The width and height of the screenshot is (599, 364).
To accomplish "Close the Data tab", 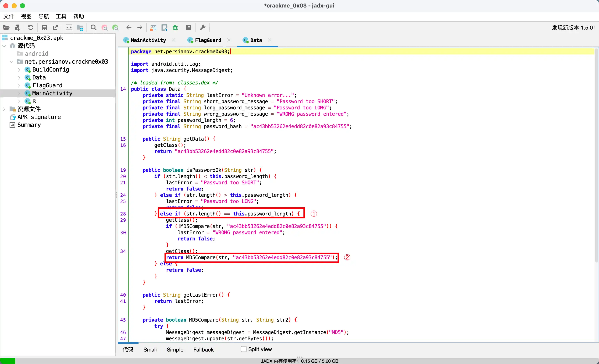I will tap(269, 40).
